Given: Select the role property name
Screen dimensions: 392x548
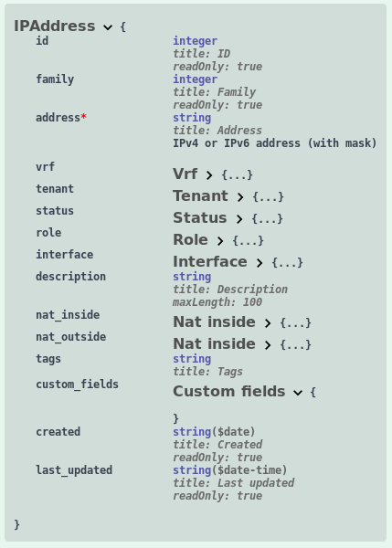Looking at the screenshot, I should (48, 233).
